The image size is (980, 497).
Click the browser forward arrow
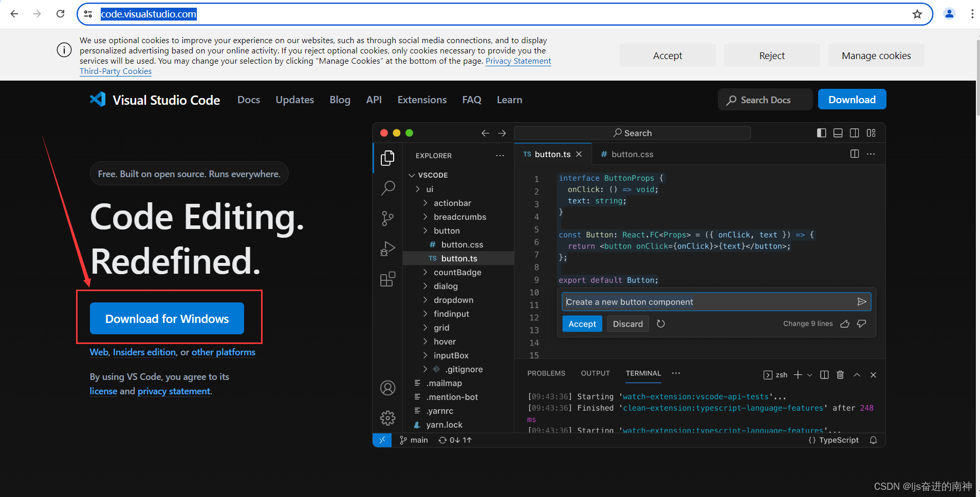click(37, 14)
